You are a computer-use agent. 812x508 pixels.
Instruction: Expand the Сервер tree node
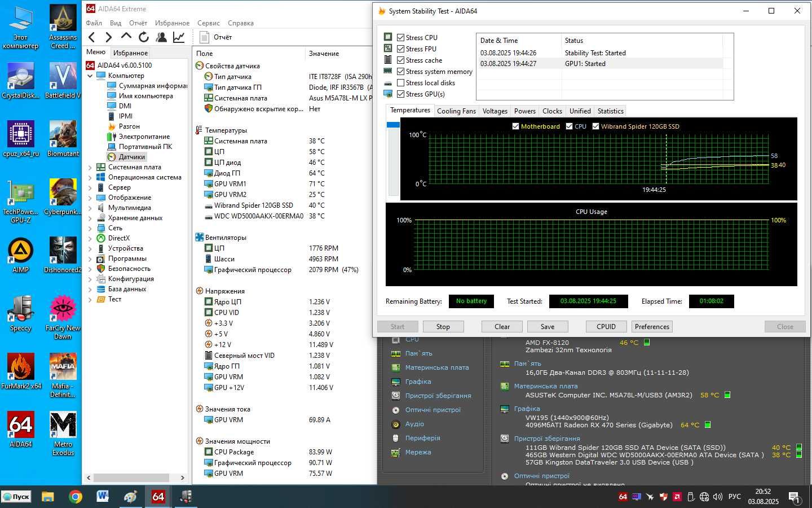coord(90,187)
